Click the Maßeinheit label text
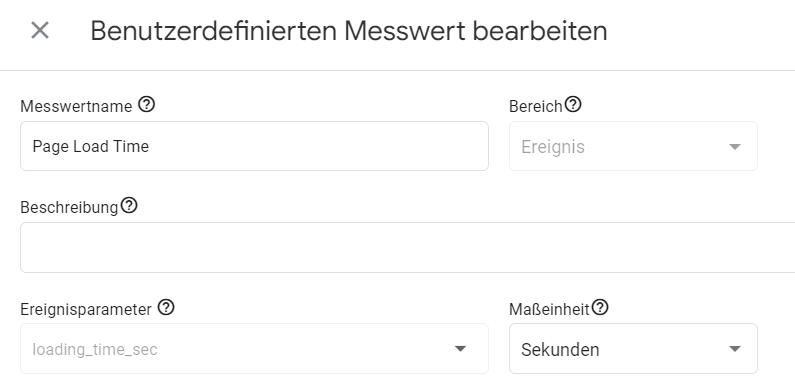Image resolution: width=795 pixels, height=392 pixels. [549, 309]
